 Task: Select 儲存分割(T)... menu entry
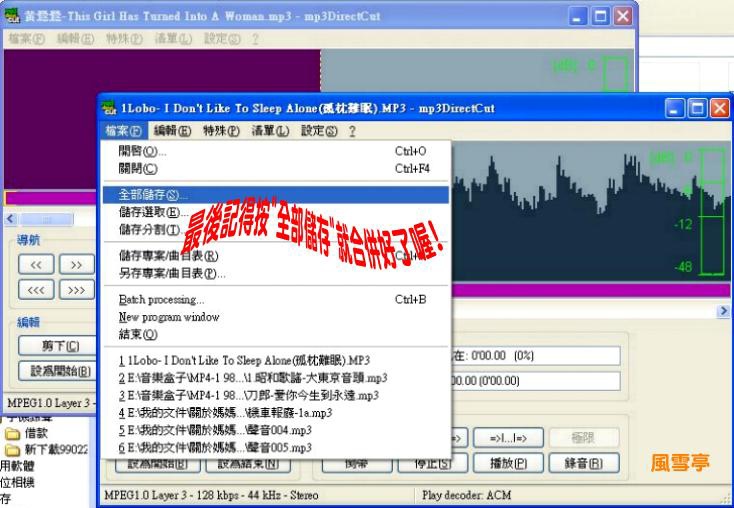click(276, 229)
